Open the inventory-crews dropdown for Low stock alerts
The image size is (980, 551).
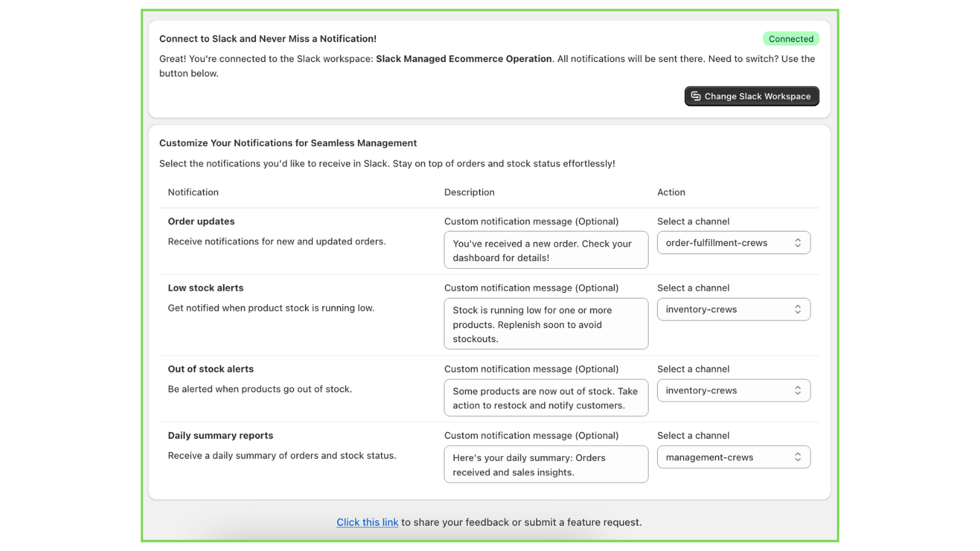[x=733, y=309]
